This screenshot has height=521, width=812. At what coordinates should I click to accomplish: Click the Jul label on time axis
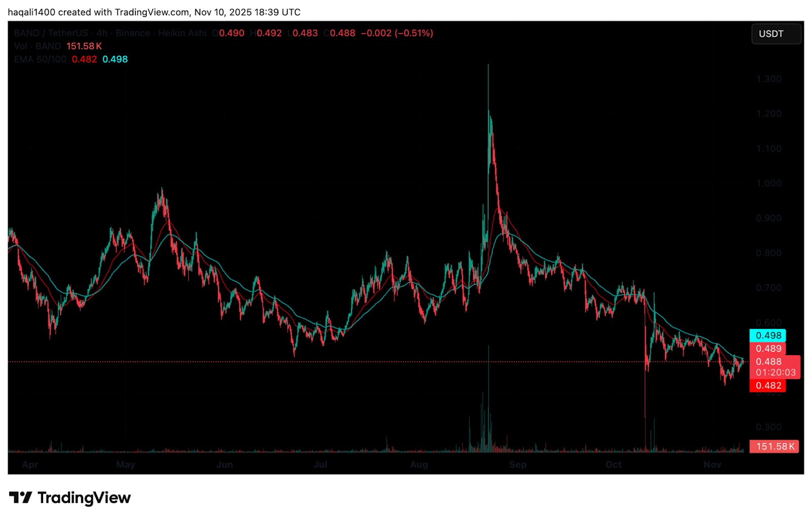click(320, 465)
